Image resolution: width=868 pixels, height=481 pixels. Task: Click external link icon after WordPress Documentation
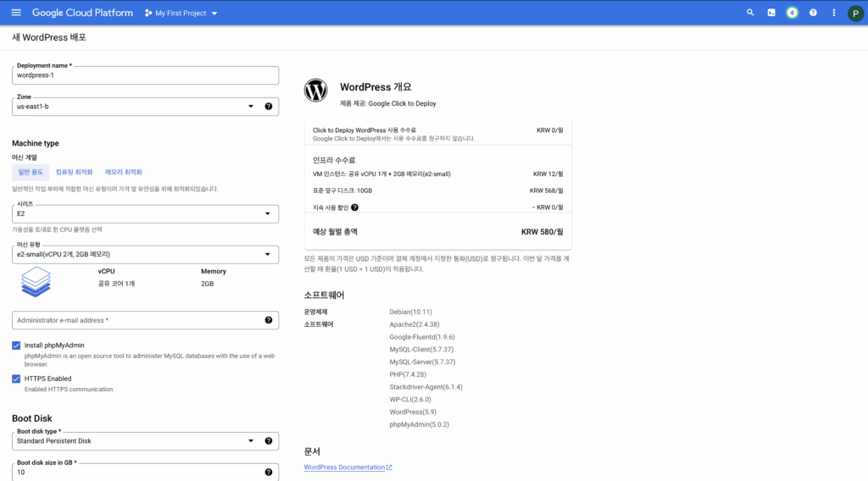coord(389,467)
